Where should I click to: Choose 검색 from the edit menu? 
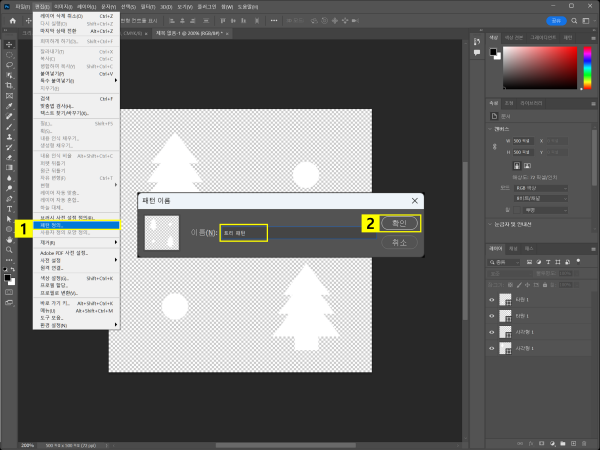coord(77,99)
